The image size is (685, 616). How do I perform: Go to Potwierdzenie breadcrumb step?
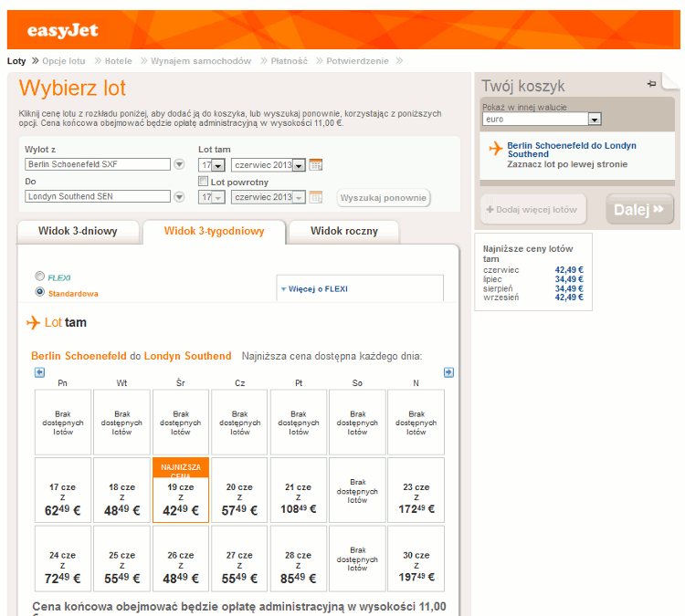pos(357,61)
